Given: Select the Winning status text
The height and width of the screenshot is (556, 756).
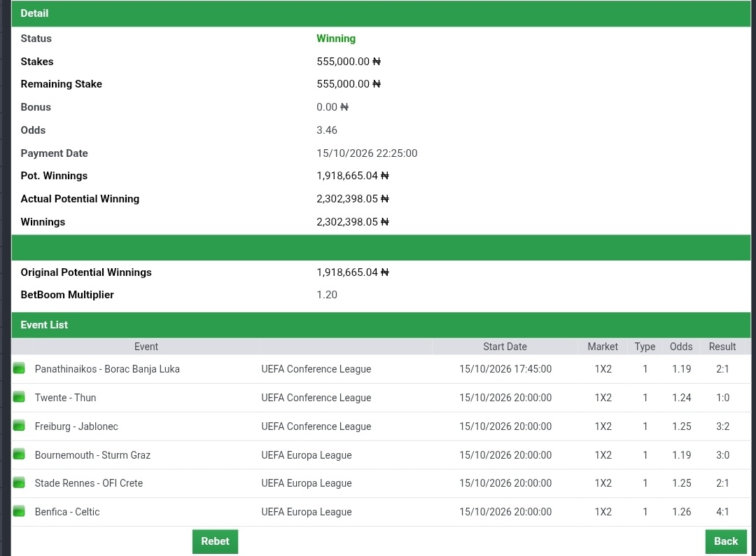Looking at the screenshot, I should (336, 39).
